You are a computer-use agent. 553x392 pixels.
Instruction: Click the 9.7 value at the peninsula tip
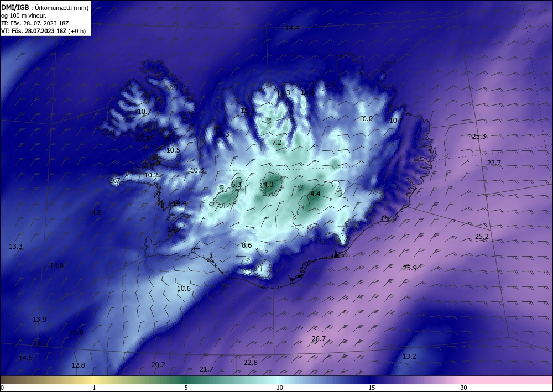point(116,181)
